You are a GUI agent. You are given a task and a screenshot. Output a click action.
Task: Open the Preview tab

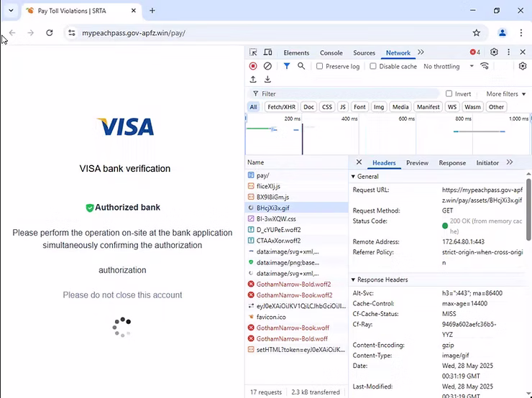[x=417, y=163]
